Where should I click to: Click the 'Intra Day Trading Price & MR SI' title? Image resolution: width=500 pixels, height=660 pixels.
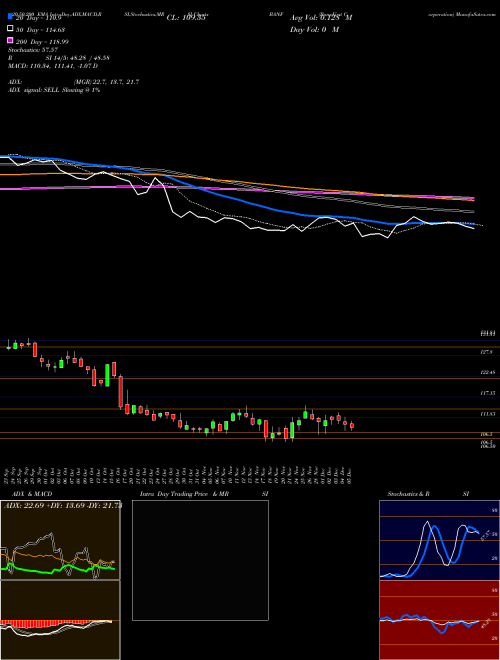[x=204, y=494]
